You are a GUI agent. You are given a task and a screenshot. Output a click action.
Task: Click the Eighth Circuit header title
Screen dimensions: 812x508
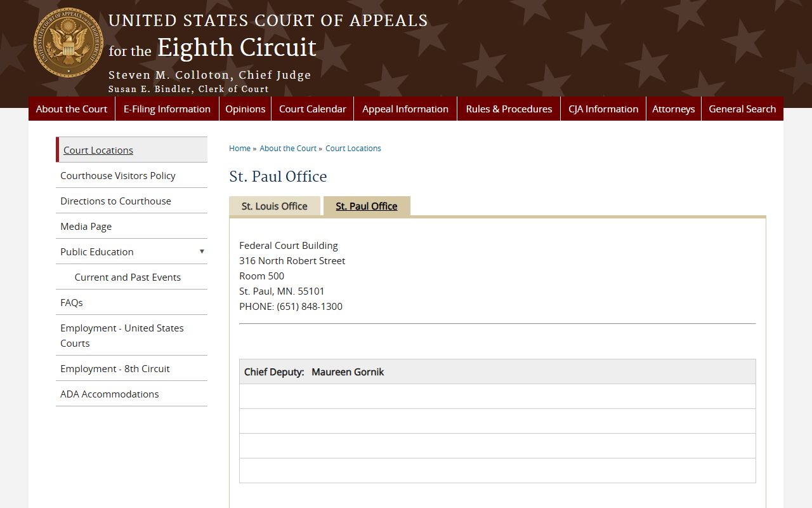[x=237, y=48]
